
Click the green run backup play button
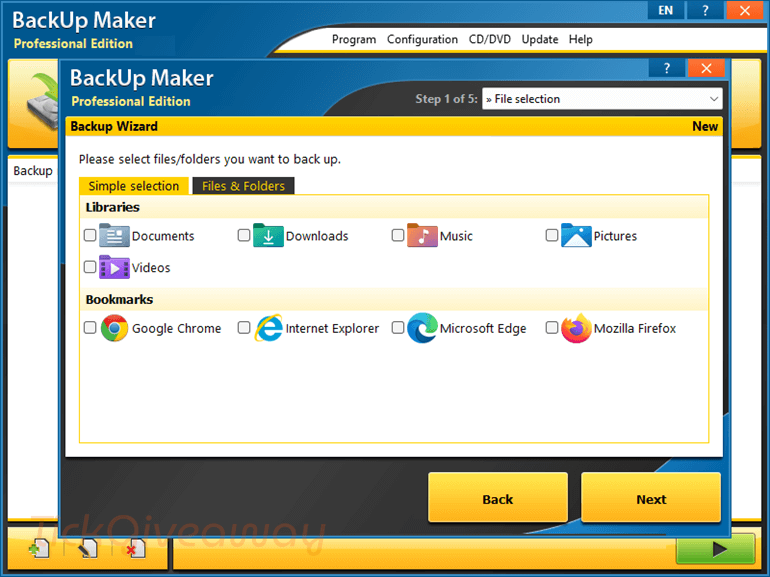[715, 549]
